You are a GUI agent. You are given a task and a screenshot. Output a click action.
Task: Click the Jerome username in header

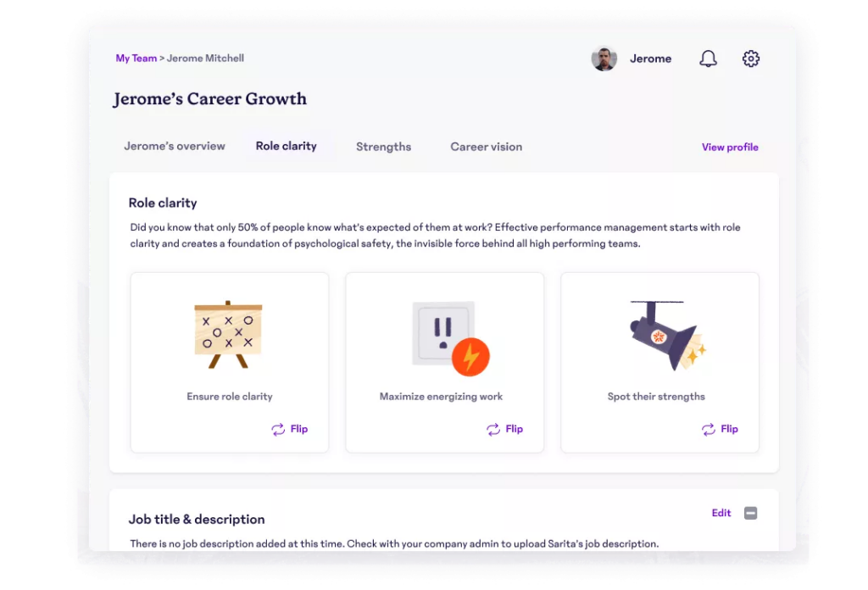[x=650, y=58]
